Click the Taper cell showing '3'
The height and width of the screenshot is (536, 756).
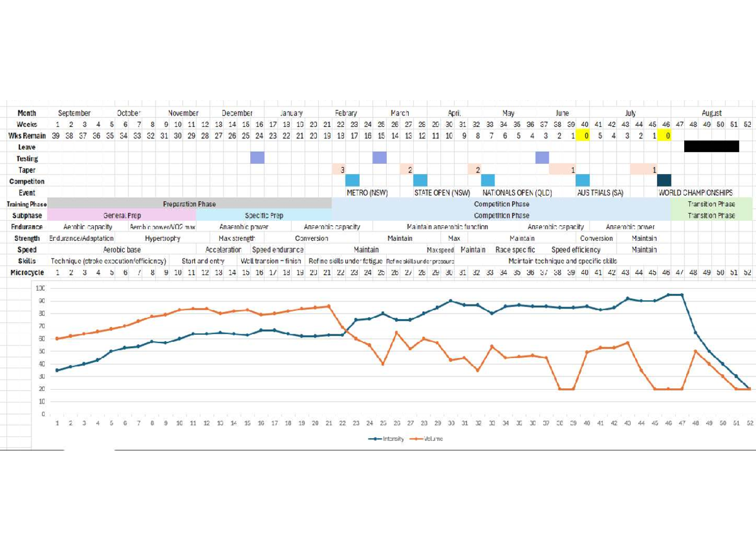[x=338, y=169]
